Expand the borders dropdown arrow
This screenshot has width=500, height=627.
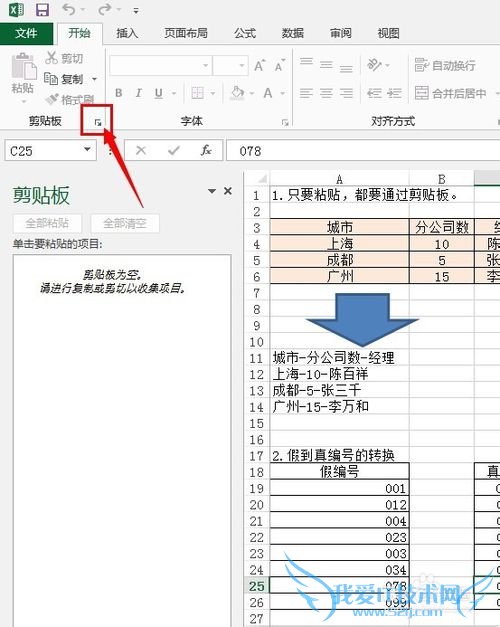click(x=213, y=94)
